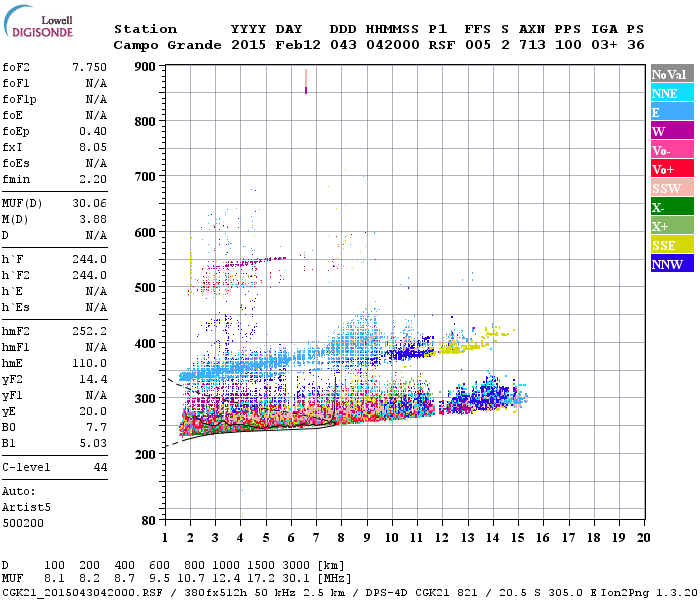Click the fmin value 2.20

(93, 179)
